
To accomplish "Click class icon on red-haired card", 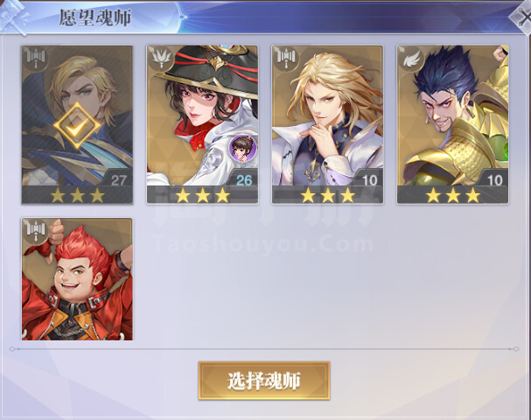I will pyautogui.click(x=36, y=231).
